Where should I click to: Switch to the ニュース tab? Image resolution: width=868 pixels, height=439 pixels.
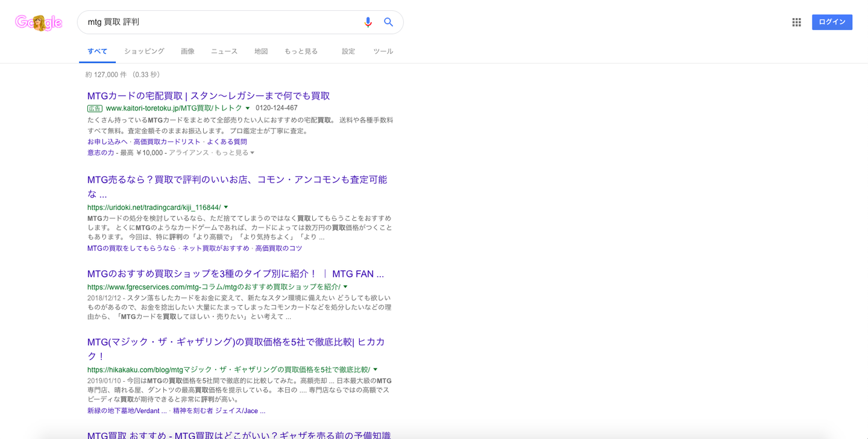click(224, 51)
